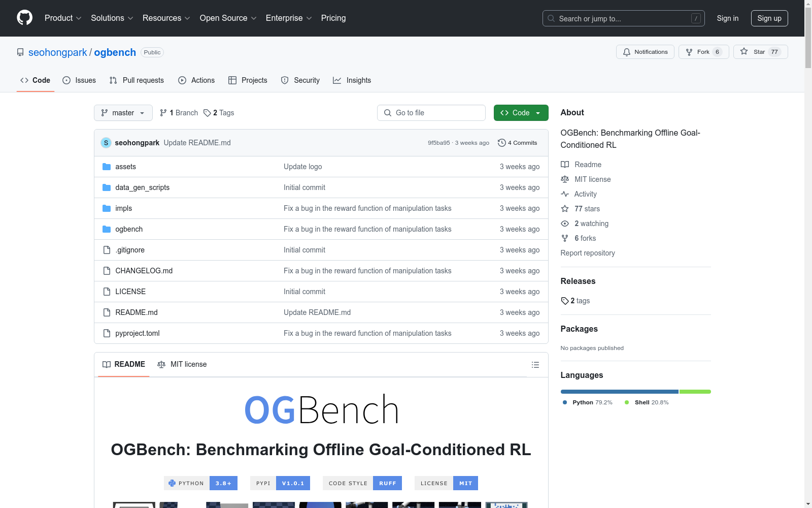Image resolution: width=812 pixels, height=508 pixels.
Task: Open the Releases heading link
Action: pyautogui.click(x=578, y=281)
